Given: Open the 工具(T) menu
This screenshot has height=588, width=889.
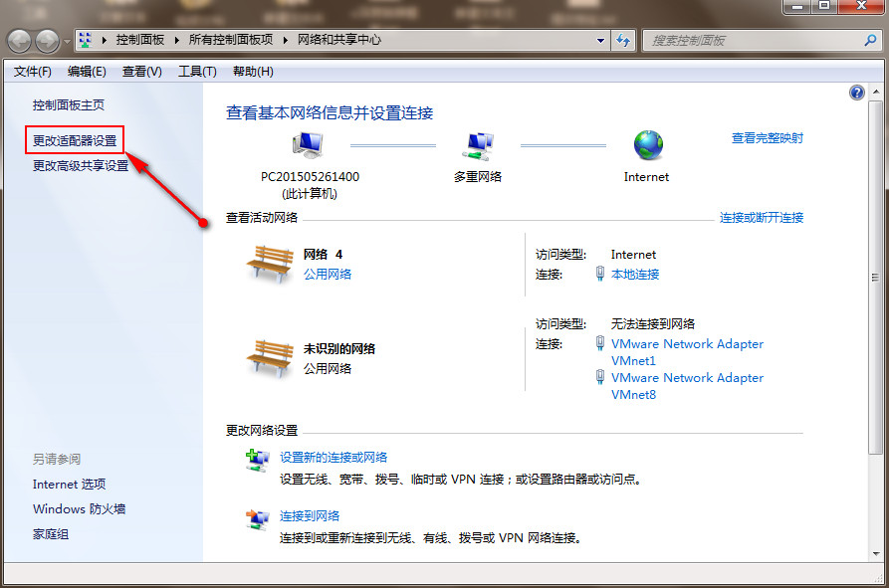Looking at the screenshot, I should coord(196,71).
